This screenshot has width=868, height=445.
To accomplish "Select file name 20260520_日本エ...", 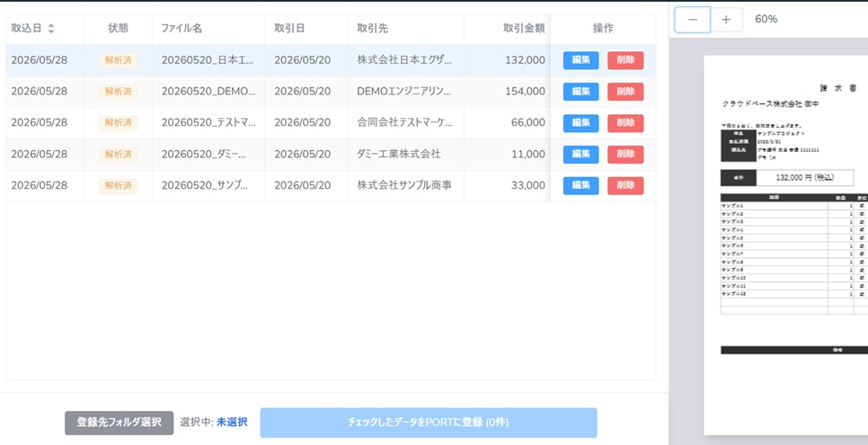I will click(208, 60).
